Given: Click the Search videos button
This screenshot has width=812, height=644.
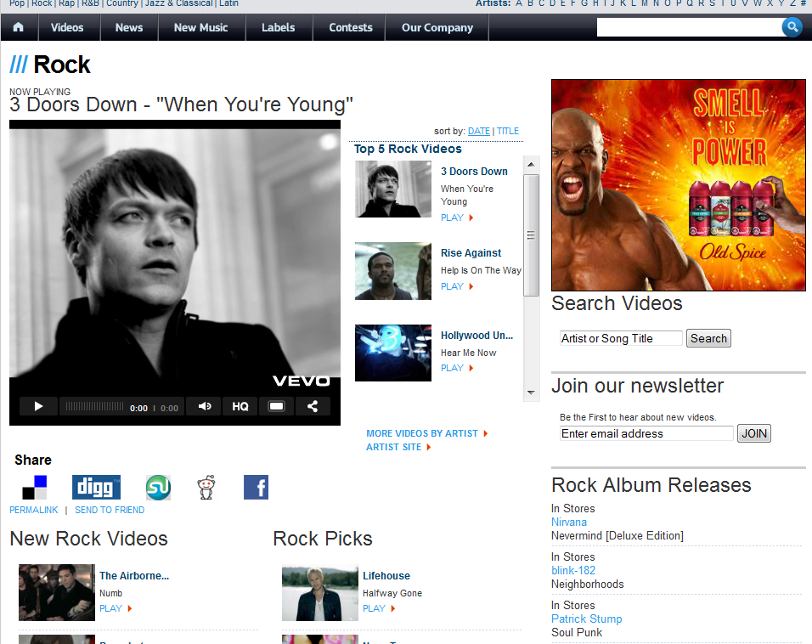Looking at the screenshot, I should tap(708, 338).
